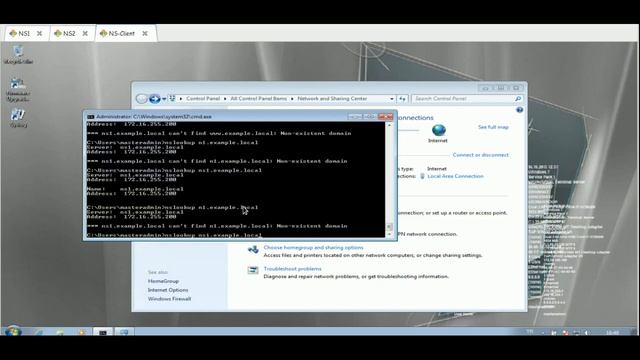Open the Local Area Connection link
This screenshot has height=360, width=640.
(x=455, y=176)
